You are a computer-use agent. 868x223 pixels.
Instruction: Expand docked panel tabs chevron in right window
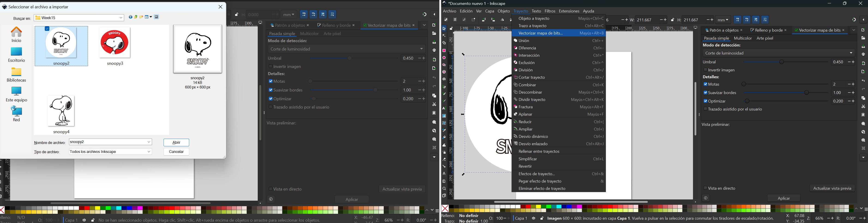(x=853, y=30)
